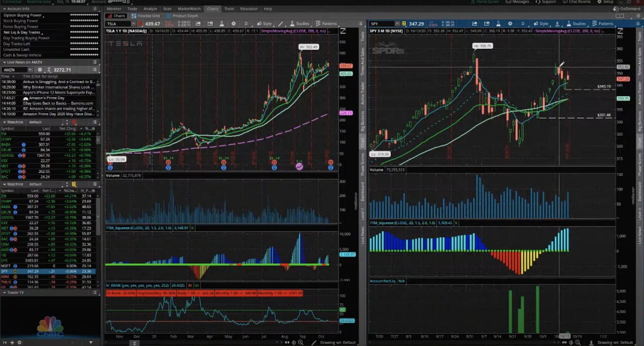Viewport: 644px width, 346px height.
Task: Click zoom-out magnifier below the SPY chart
Action: coord(578,343)
